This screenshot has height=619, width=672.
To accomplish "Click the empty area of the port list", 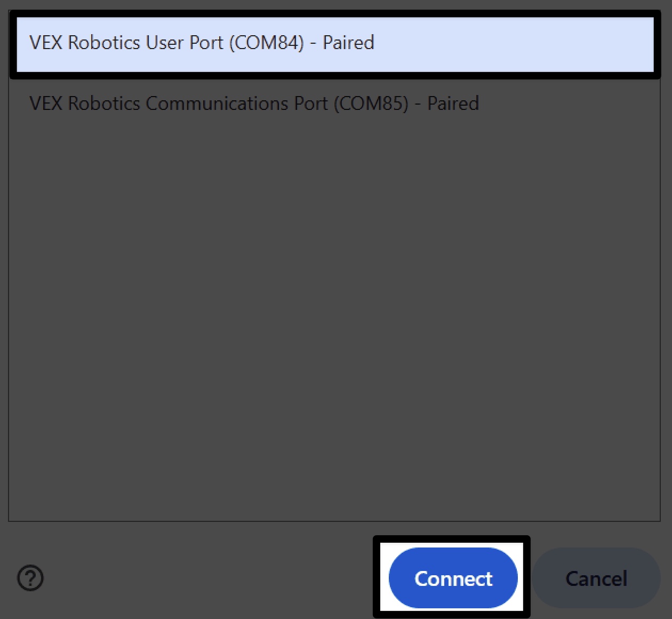I will click(x=334, y=320).
